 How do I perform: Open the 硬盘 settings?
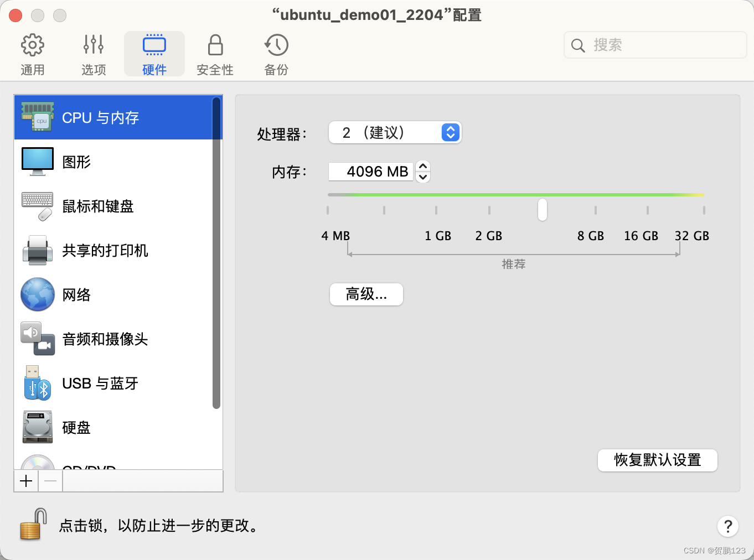(x=76, y=427)
